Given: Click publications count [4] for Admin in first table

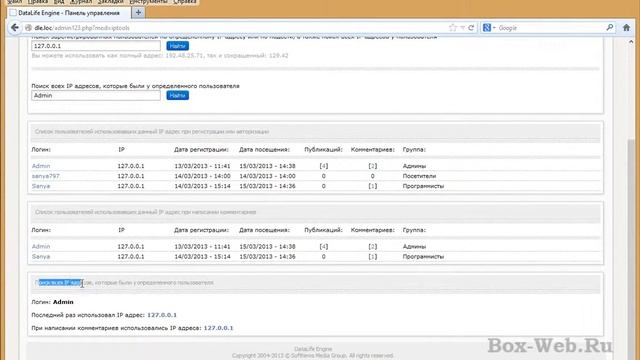Looking at the screenshot, I should point(324,166).
